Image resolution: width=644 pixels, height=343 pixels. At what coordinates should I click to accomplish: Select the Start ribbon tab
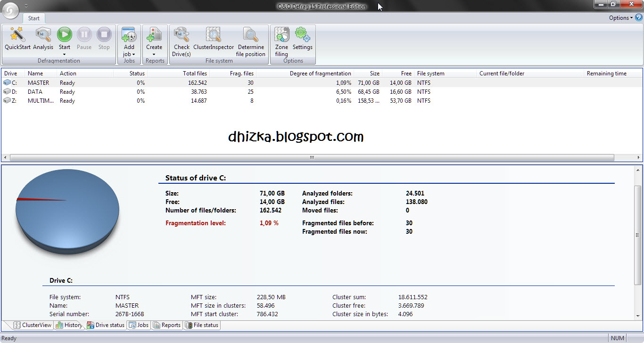(34, 18)
